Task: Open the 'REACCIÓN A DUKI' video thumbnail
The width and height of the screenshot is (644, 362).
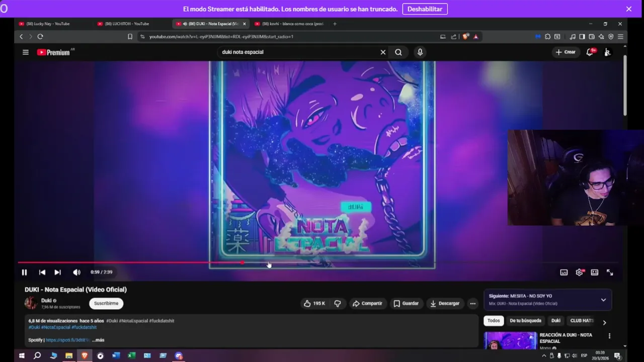Action: (x=510, y=340)
